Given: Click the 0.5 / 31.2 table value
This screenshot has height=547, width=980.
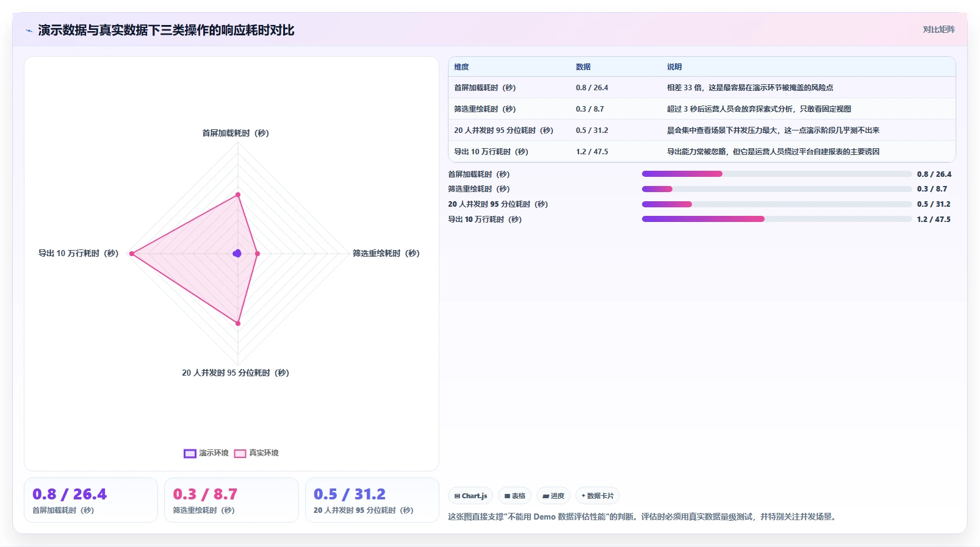Looking at the screenshot, I should coord(592,130).
